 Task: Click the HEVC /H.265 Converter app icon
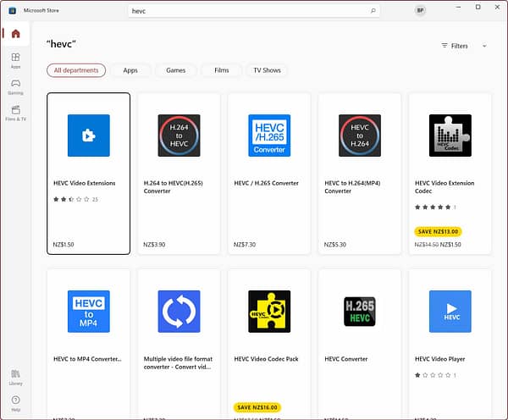[x=269, y=135]
